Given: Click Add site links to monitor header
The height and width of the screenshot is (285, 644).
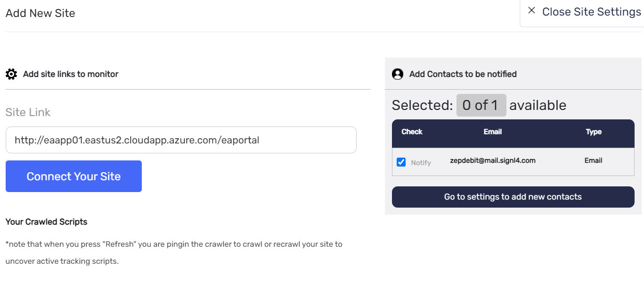Looking at the screenshot, I should (71, 74).
